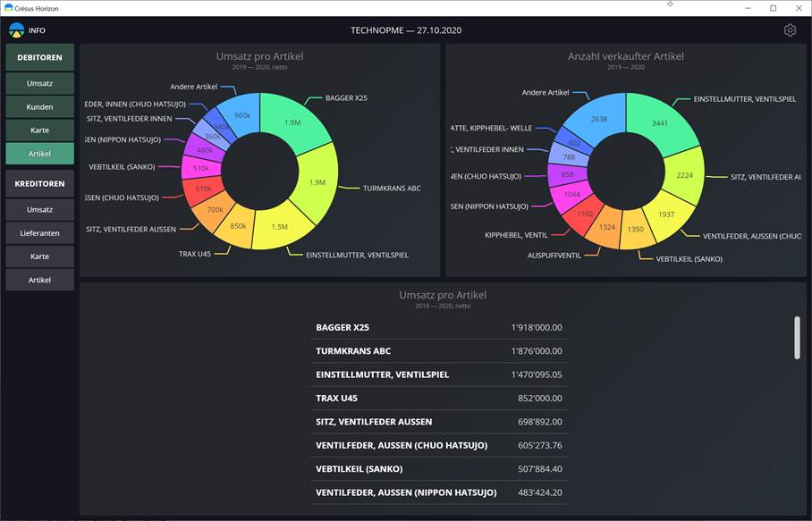Click the lime 1.9M TURMKRANS ABC slice
The height and width of the screenshot is (521, 812).
[x=317, y=182]
